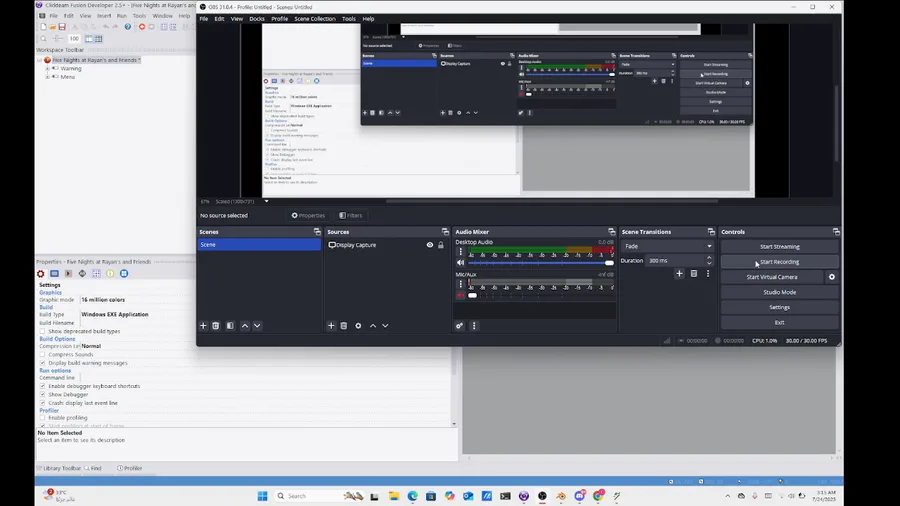900x506 pixels.
Task: Open About tab icon in Fusion Properties
Action: point(110,274)
